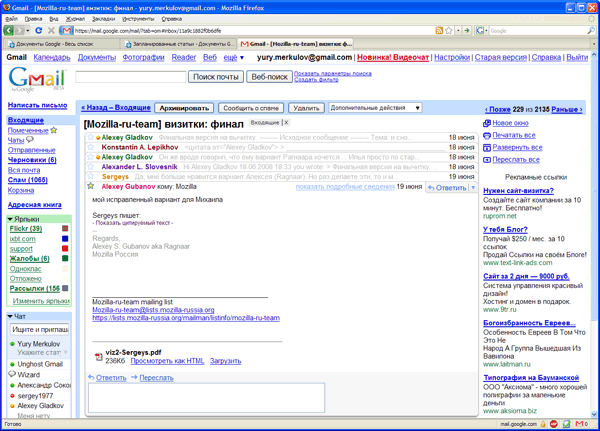Screen dimensions: 600x431
Task: Click the chat search field Ищите и приглашайте
Action: point(40,330)
